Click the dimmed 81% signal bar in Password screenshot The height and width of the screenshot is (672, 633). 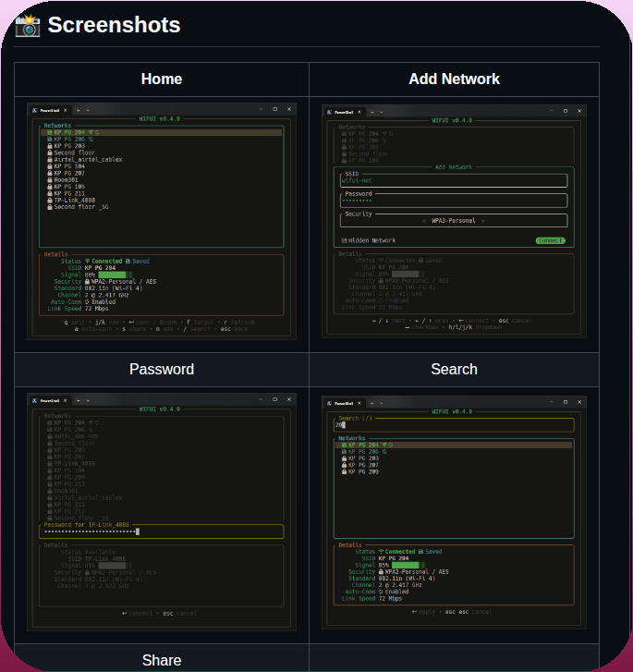116,566
